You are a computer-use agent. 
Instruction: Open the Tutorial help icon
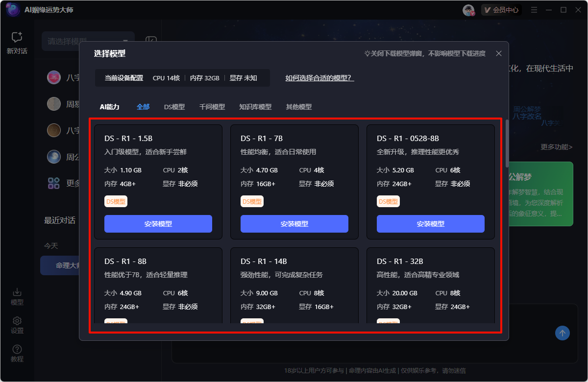coord(17,349)
